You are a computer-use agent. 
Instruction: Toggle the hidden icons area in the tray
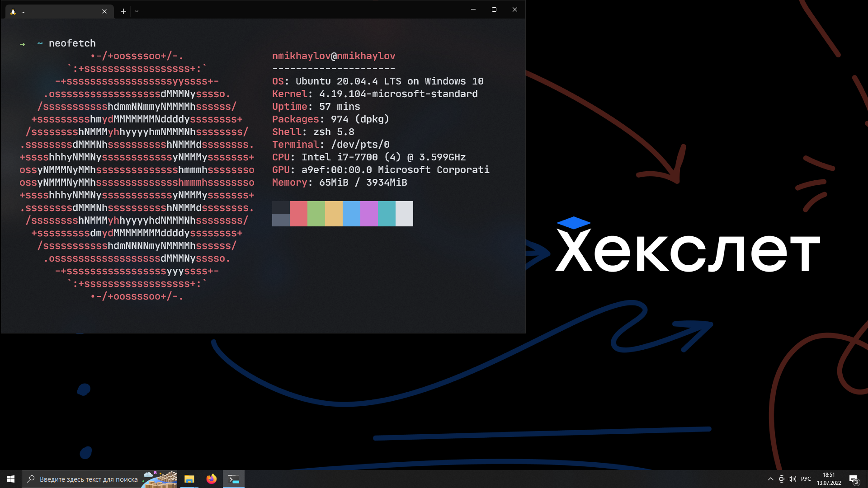tap(770, 479)
